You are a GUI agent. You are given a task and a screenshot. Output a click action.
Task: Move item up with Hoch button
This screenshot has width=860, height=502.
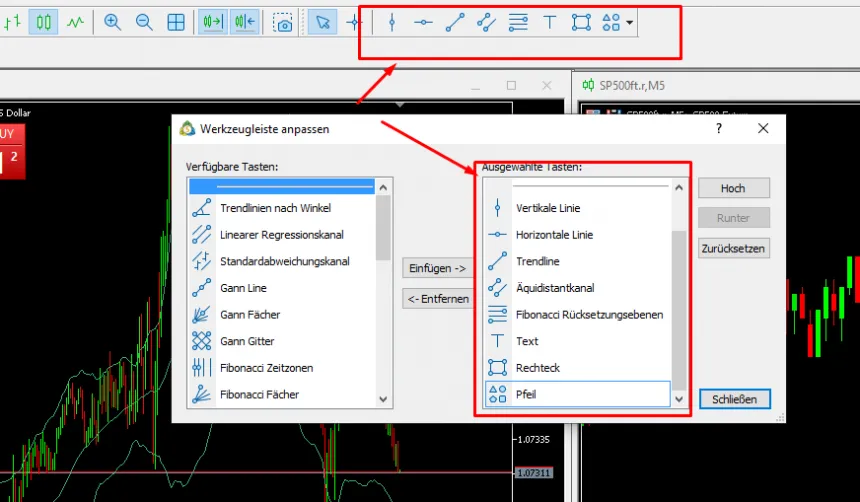pyautogui.click(x=734, y=188)
